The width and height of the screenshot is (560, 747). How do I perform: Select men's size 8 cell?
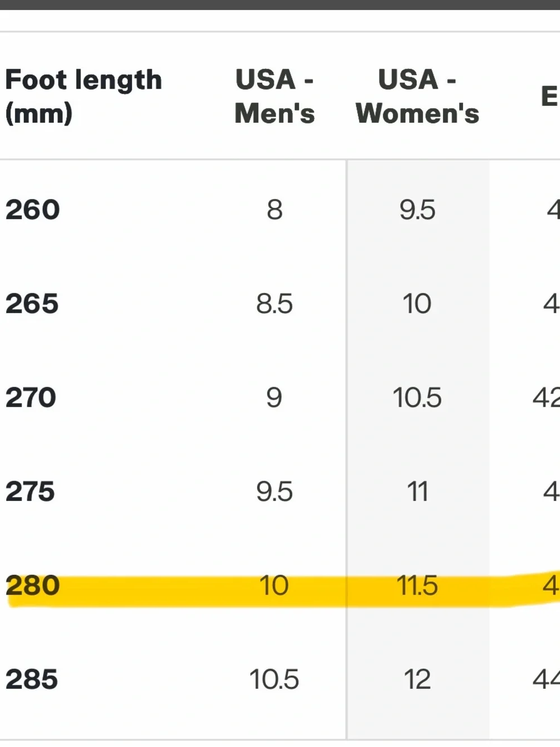tap(274, 210)
